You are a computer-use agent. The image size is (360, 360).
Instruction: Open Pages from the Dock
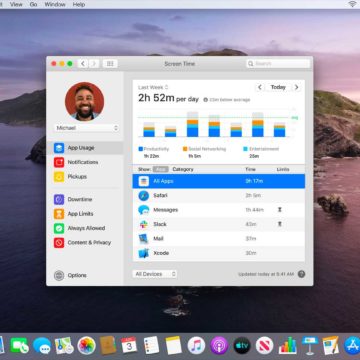click(331, 345)
